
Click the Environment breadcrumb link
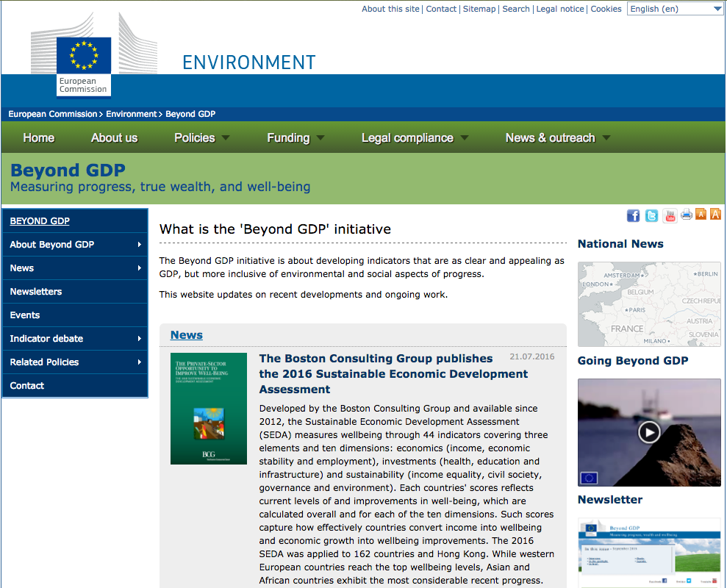pyautogui.click(x=131, y=114)
